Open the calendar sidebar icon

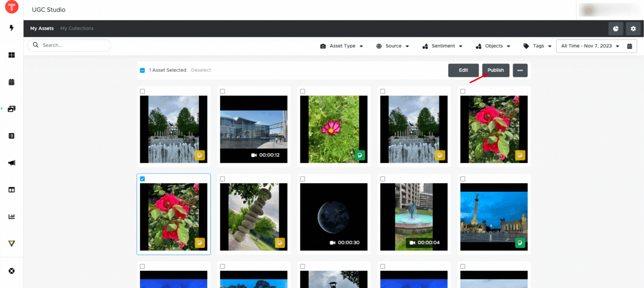click(12, 82)
